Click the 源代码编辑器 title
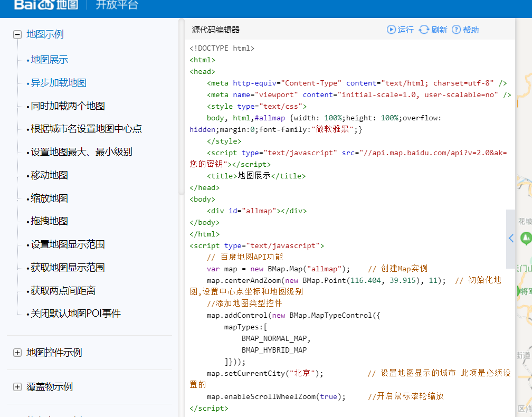Screen dimensions: 532x417 tap(216, 30)
